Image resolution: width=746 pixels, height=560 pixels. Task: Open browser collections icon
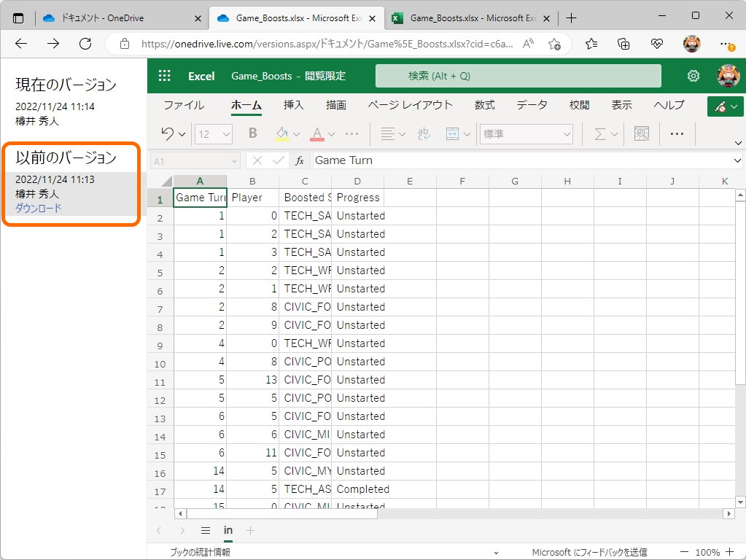click(x=623, y=44)
